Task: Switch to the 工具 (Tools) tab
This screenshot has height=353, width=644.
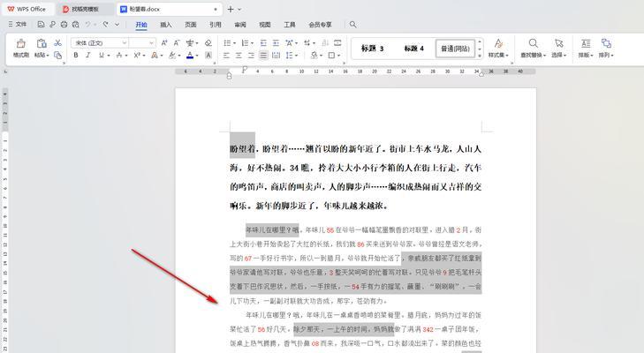Action: point(290,25)
